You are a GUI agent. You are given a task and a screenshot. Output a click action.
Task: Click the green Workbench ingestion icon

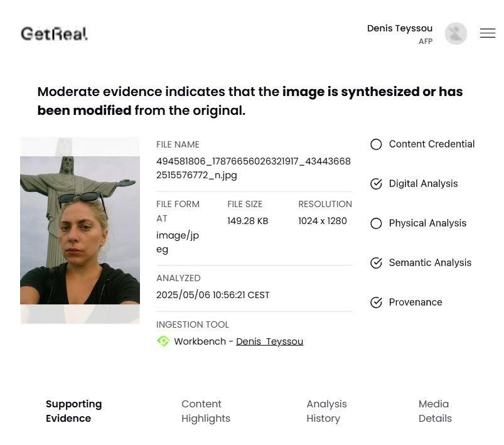click(x=163, y=341)
